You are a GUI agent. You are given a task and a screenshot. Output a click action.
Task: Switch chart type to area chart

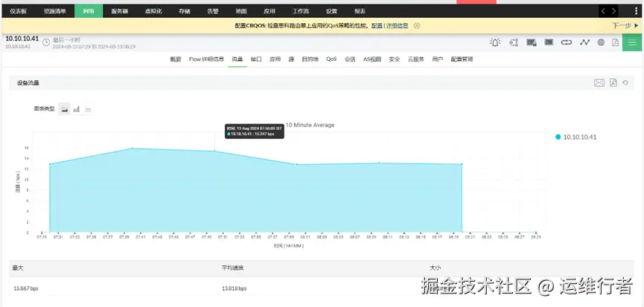pos(65,109)
